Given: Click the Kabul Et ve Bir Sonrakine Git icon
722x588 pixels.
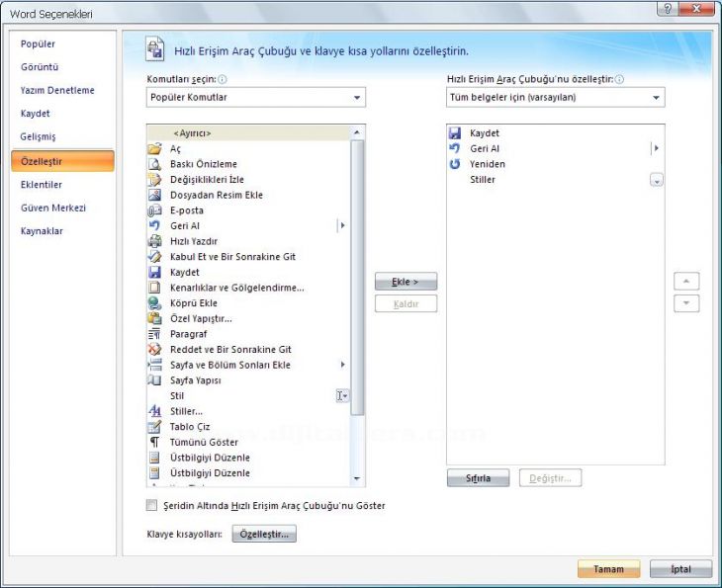Looking at the screenshot, I should pos(154,257).
